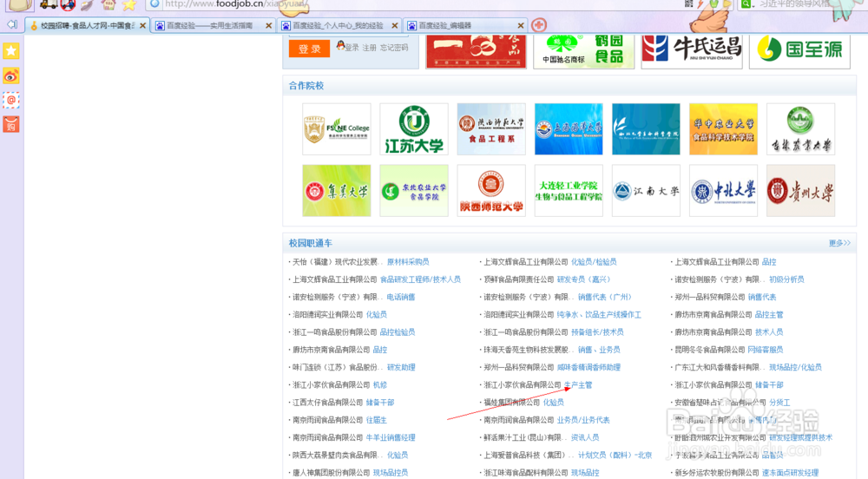Click the 上海海洋大学 blue logo thumbnail

click(x=569, y=129)
